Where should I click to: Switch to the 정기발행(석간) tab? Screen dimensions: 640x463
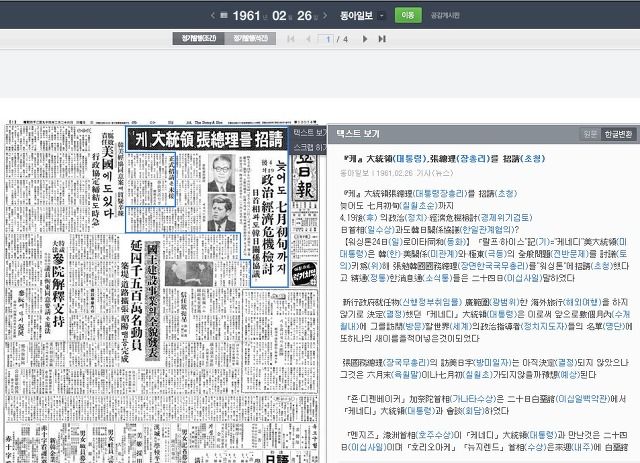(250, 38)
